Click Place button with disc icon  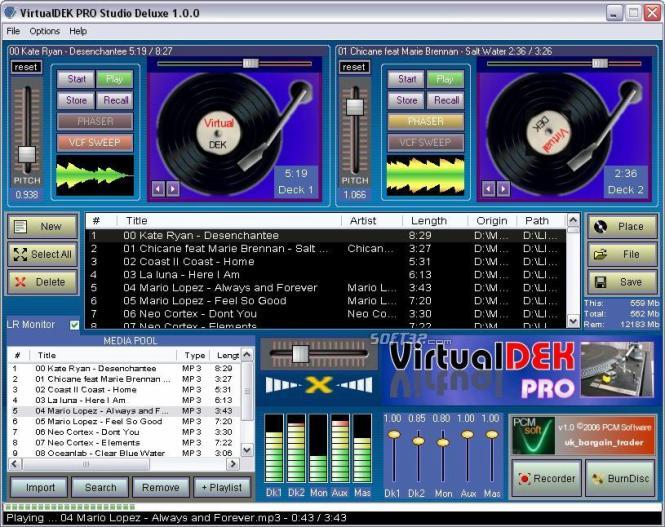(x=622, y=226)
